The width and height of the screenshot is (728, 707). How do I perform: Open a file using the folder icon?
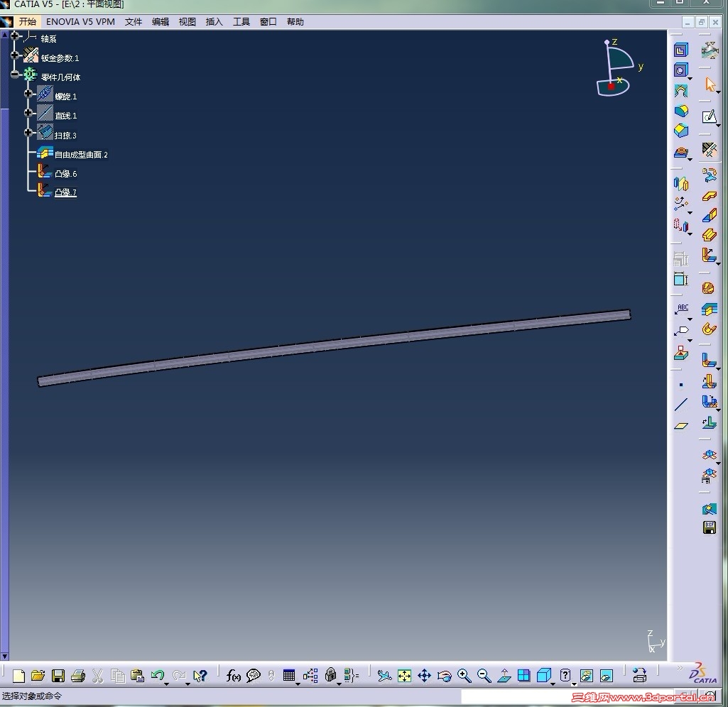point(38,676)
